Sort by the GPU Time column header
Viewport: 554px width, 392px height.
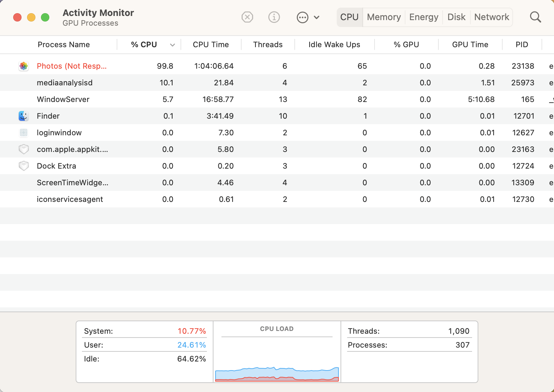[470, 44]
